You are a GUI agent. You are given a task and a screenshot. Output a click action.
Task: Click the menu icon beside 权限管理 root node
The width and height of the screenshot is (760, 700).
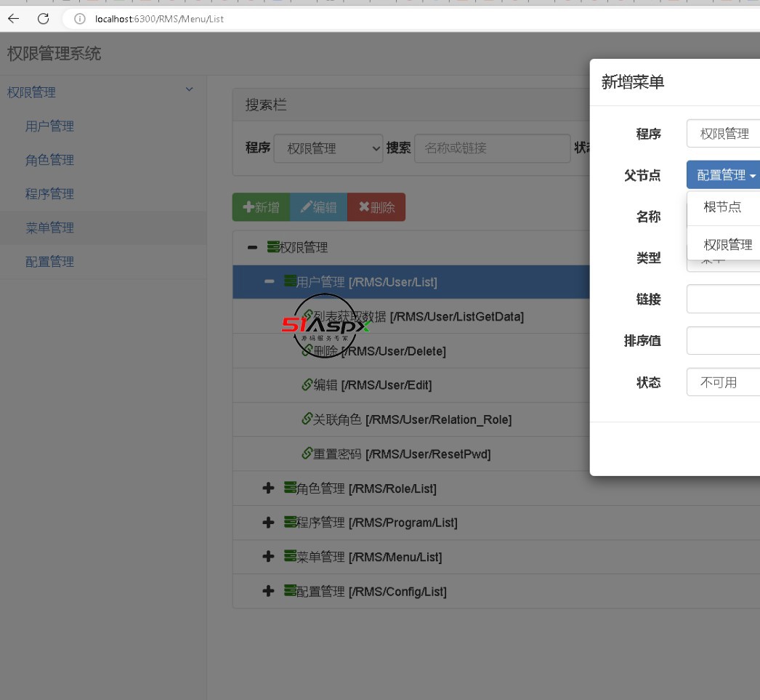[273, 247]
